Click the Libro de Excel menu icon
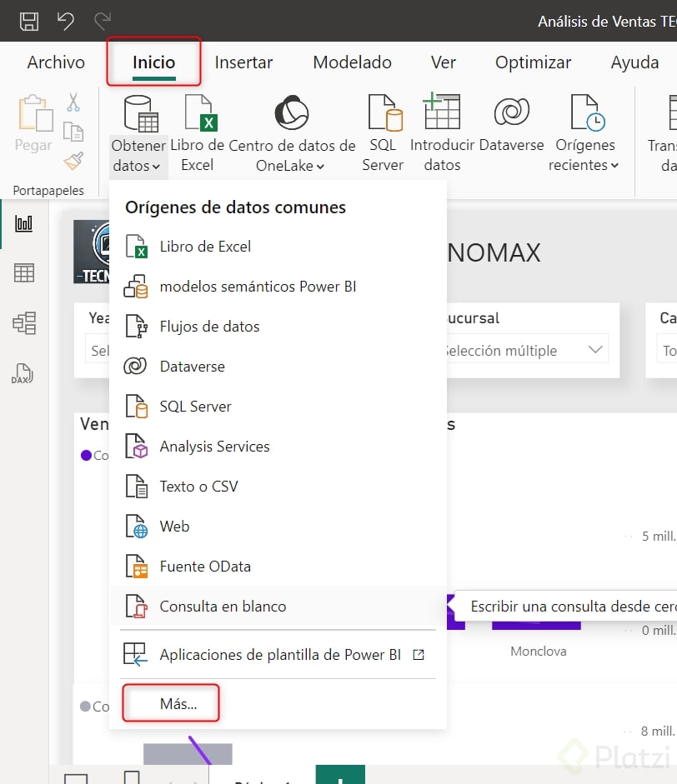This screenshot has width=677, height=784. tap(136, 247)
